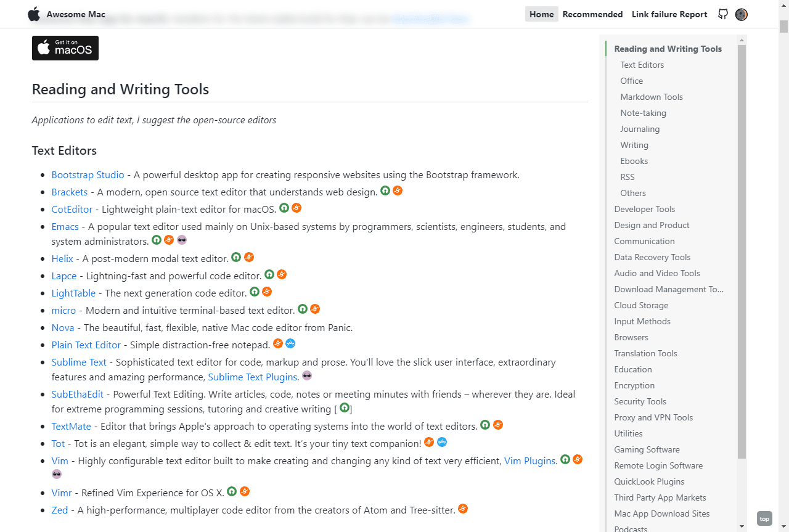789x532 pixels.
Task: Click the sunglasses awesome-list icon after Emacs
Action: click(x=182, y=240)
